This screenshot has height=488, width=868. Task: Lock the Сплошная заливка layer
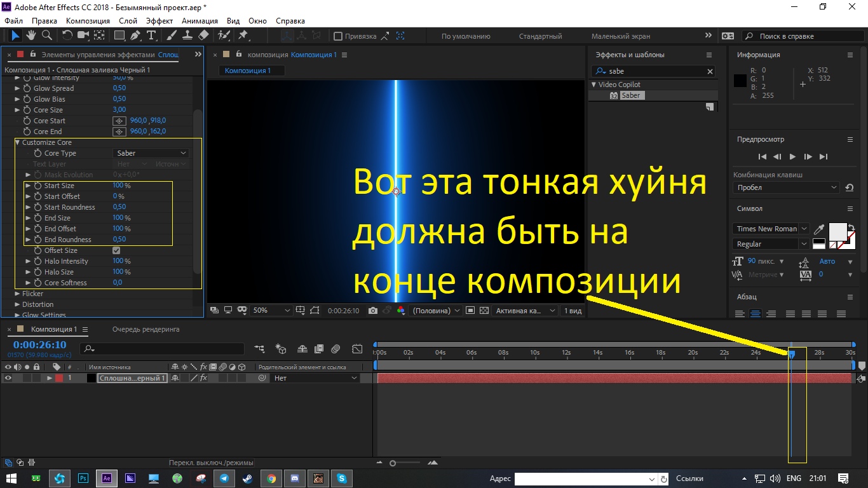coord(36,377)
